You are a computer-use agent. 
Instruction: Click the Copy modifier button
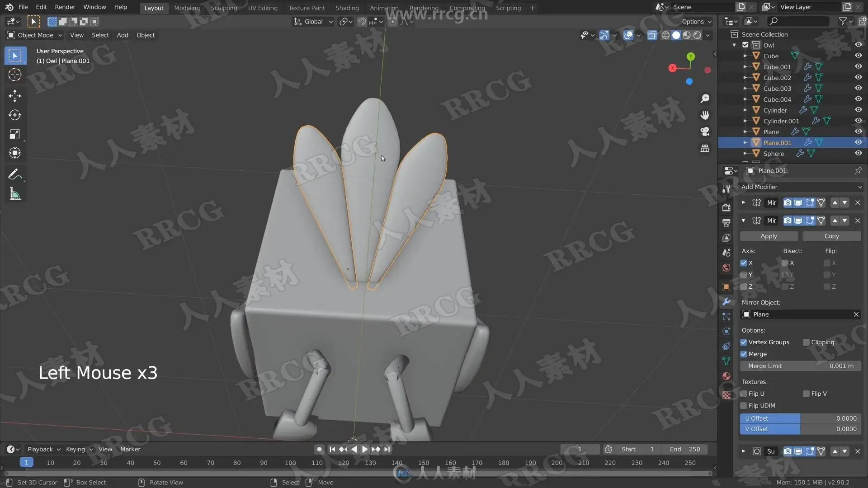(x=831, y=236)
